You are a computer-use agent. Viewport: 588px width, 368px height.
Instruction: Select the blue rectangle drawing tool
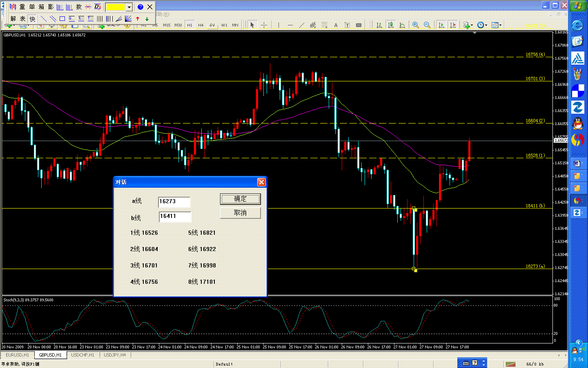click(62, 18)
